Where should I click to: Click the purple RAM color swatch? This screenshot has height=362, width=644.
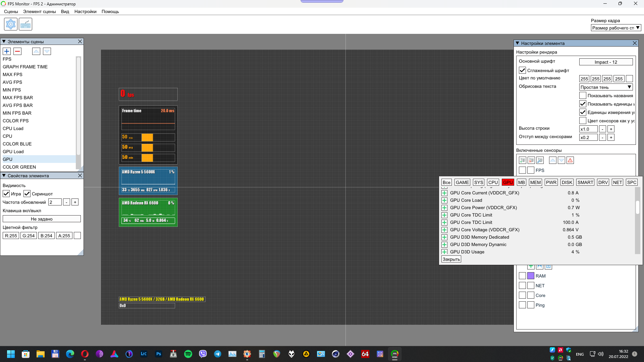point(531,276)
